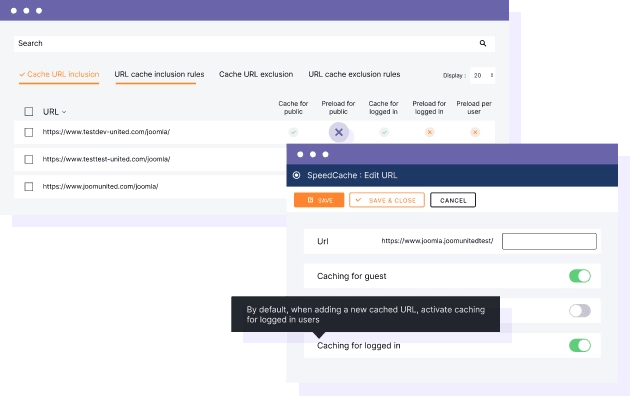
Task: Click the Url text input box
Action: [549, 241]
